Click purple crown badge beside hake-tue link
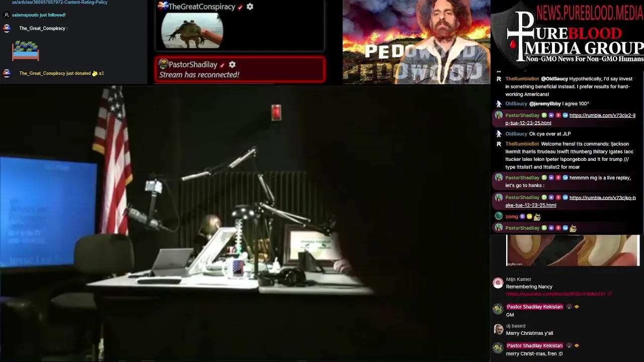The height and width of the screenshot is (362, 644). coord(551,198)
